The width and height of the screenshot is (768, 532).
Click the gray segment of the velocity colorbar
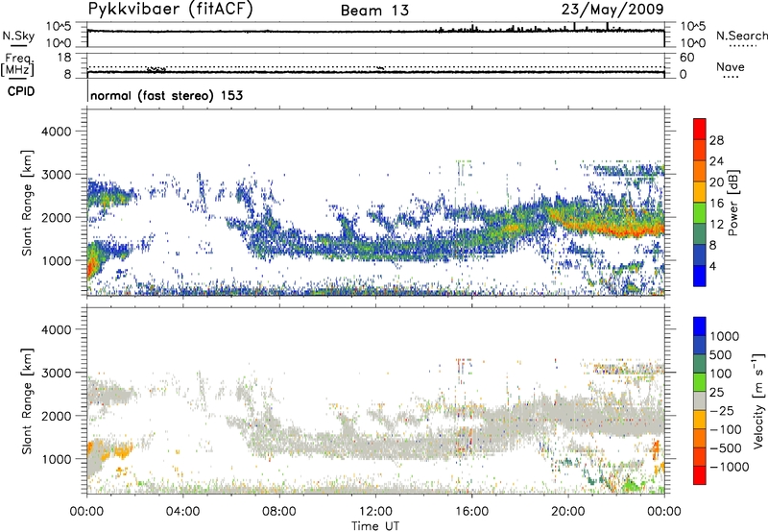coord(700,400)
